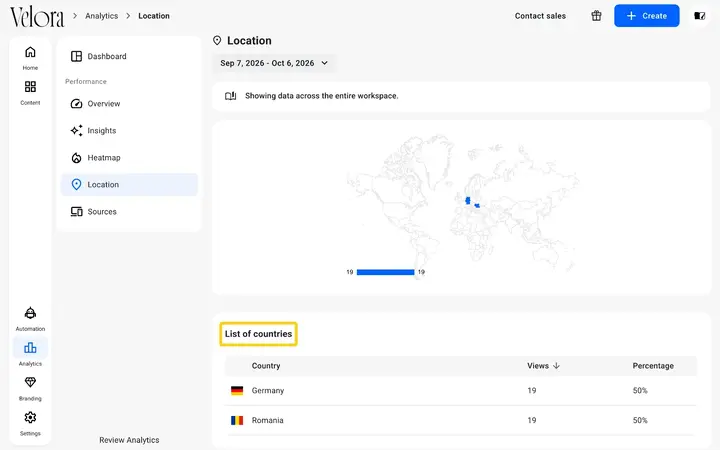720x450 pixels.
Task: Click the Germany flag icon
Action: coord(237,391)
